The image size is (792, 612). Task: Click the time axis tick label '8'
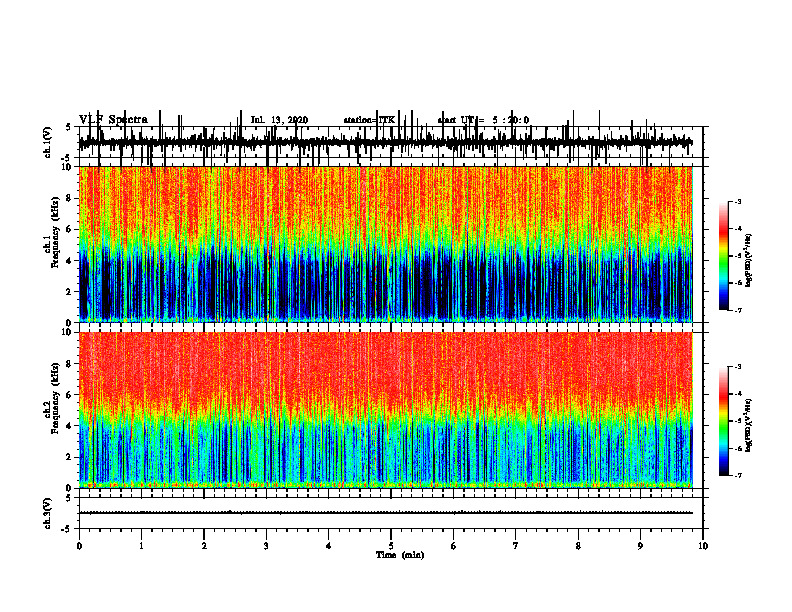click(578, 546)
